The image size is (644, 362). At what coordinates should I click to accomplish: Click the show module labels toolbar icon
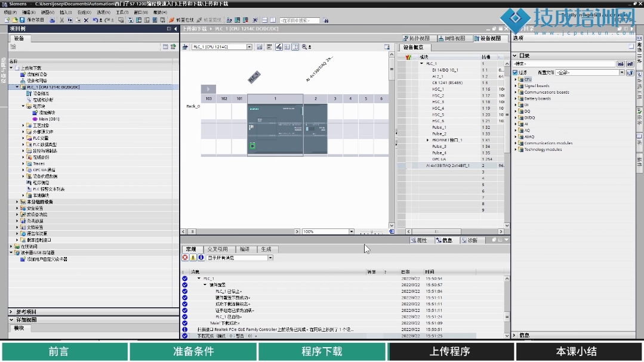tap(279, 47)
